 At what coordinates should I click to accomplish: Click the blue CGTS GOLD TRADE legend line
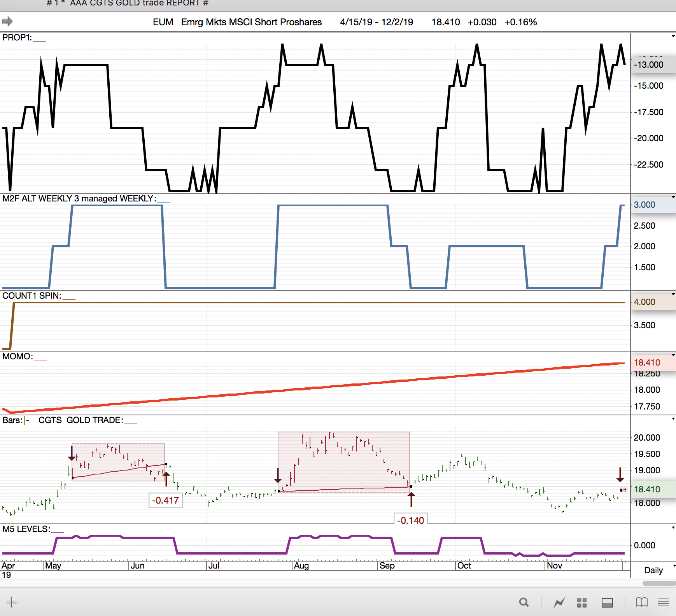(131, 423)
